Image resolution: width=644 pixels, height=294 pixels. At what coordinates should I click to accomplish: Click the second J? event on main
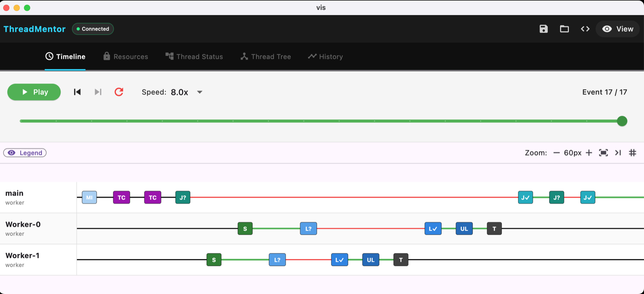[557, 197]
